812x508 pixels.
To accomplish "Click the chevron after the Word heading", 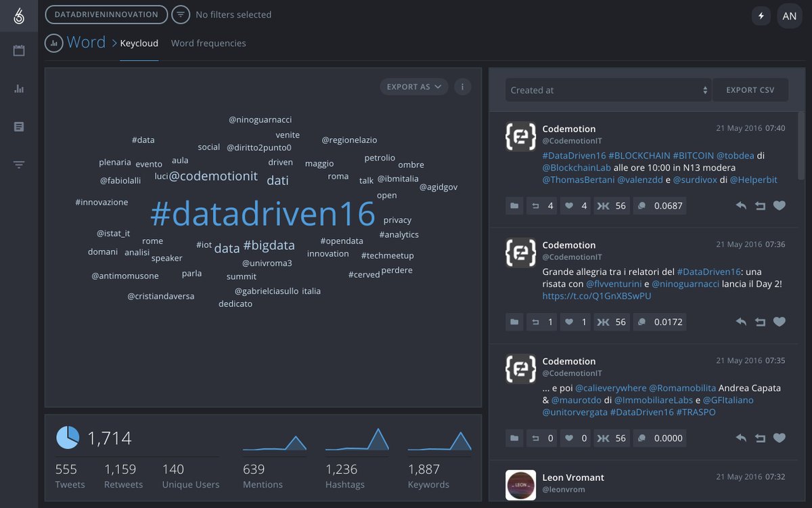I will pyautogui.click(x=114, y=43).
